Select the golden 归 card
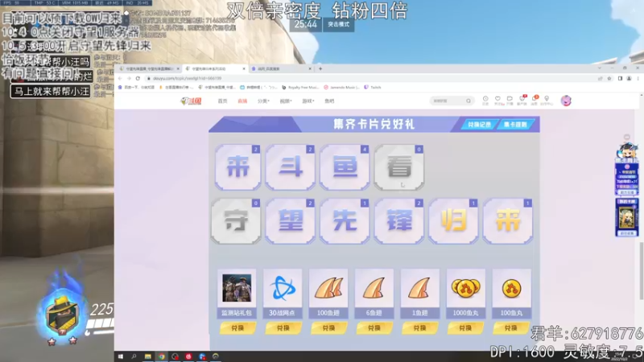 click(453, 222)
